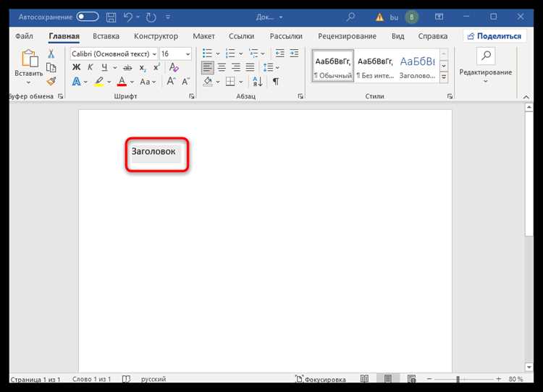Center the text alignment
Image resolution: width=543 pixels, height=392 pixels.
tap(222, 67)
